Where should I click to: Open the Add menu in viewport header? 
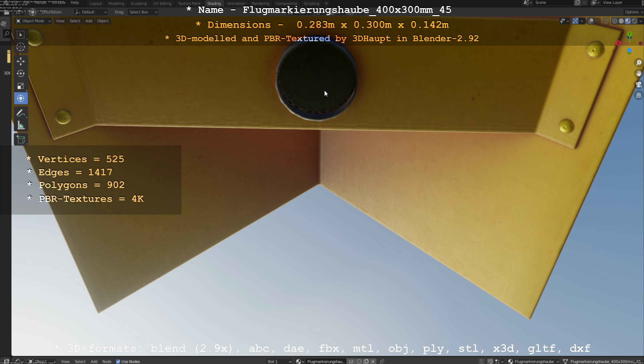89,21
